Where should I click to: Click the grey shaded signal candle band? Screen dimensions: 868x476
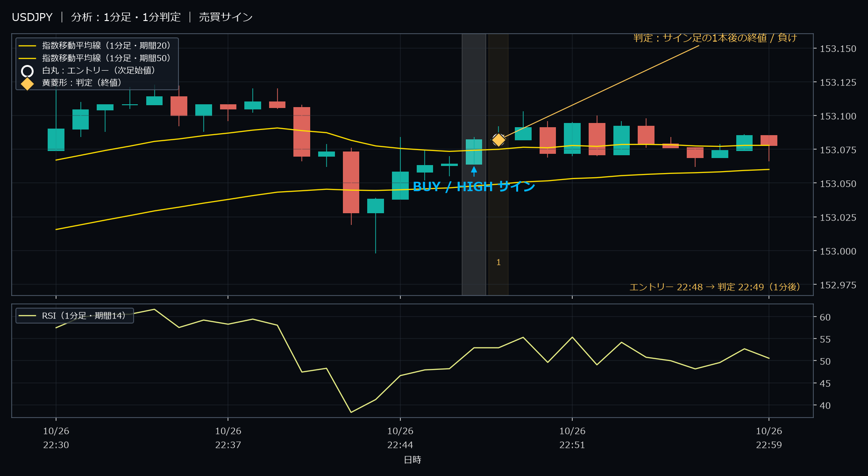coord(474,164)
